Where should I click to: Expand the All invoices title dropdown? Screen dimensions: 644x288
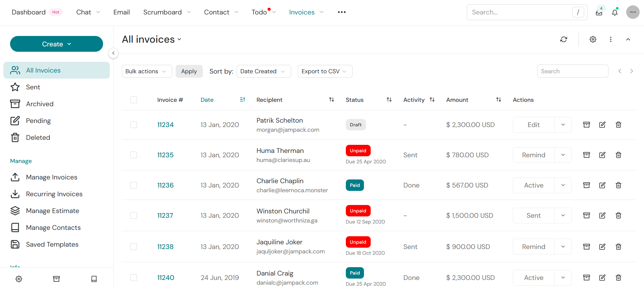[x=151, y=39]
